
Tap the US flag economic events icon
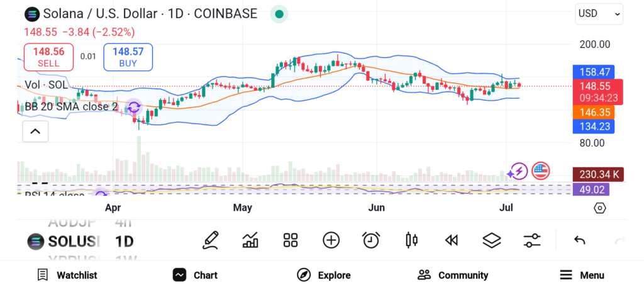540,170
